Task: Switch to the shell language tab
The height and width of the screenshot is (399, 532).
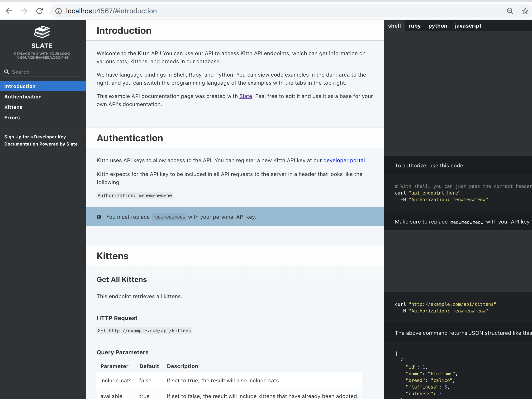Action: [394, 26]
